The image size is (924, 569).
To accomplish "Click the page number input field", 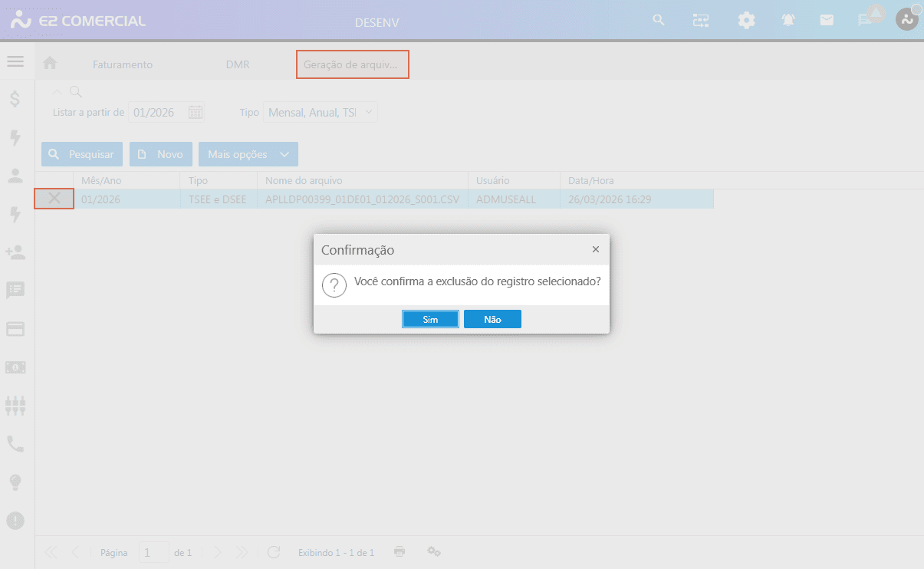I will tap(153, 552).
